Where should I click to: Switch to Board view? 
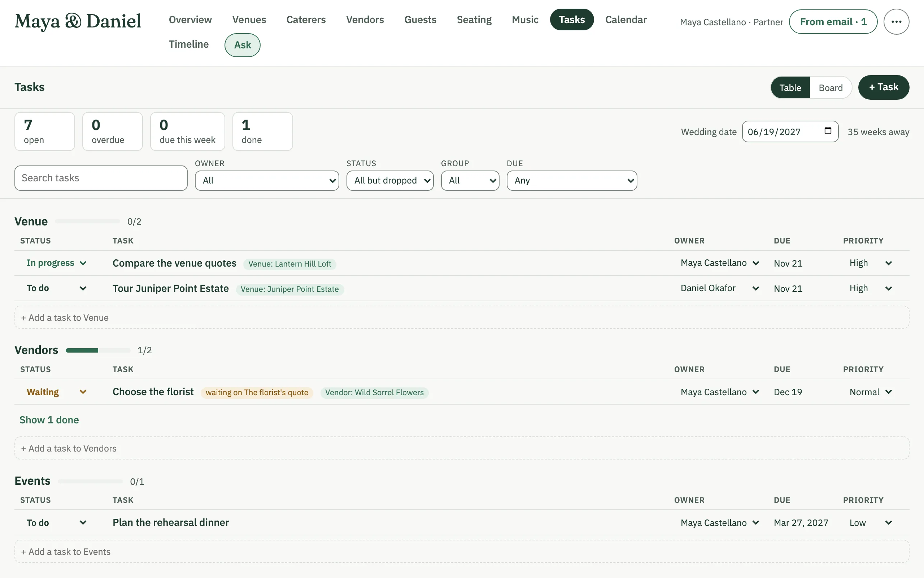coord(831,87)
